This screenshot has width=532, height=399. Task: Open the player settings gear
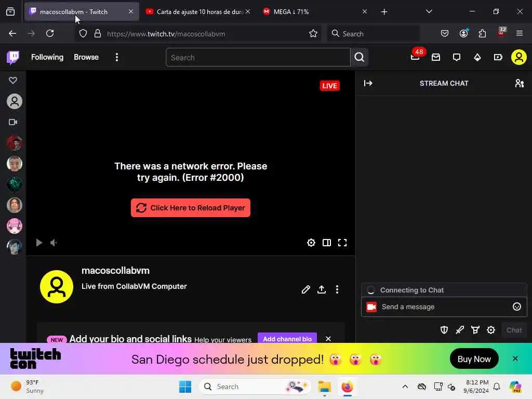[311, 243]
